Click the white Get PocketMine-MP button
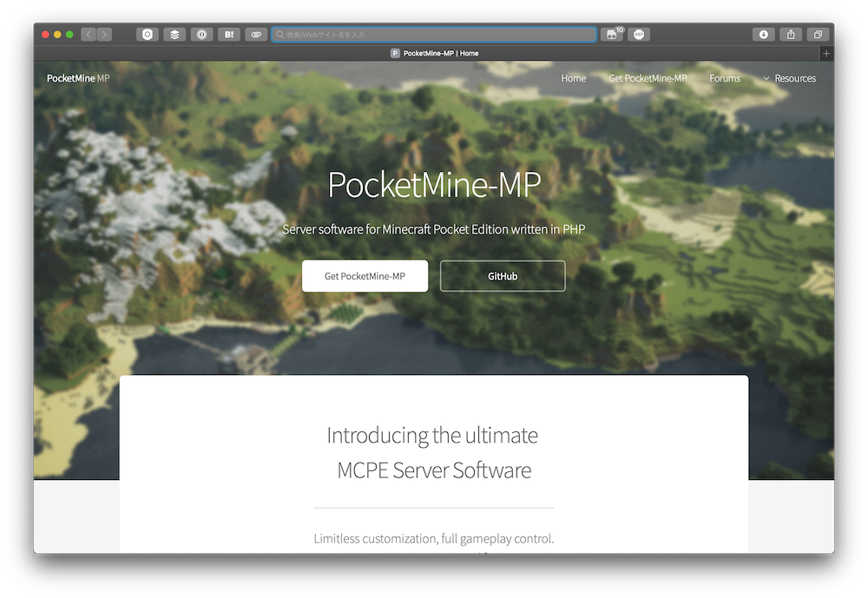This screenshot has height=598, width=868. pos(365,276)
